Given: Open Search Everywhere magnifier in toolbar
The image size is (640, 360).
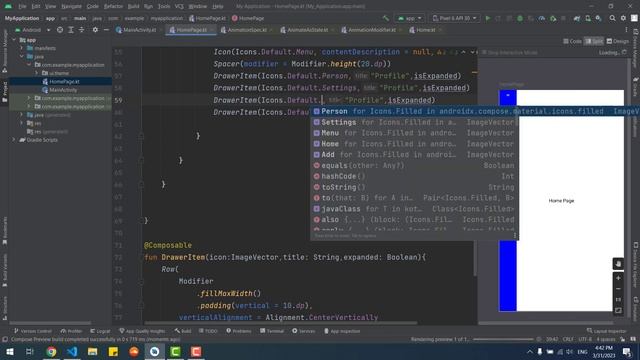Looking at the screenshot, I should click(612, 18).
